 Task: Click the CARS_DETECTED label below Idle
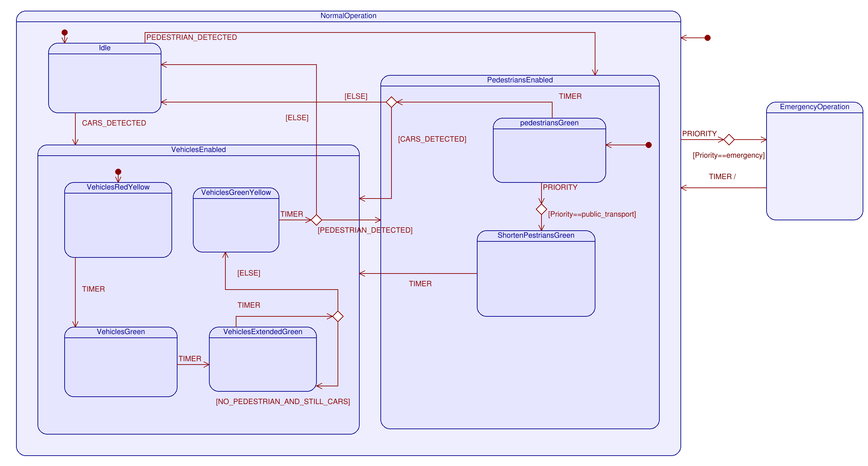[x=114, y=123]
